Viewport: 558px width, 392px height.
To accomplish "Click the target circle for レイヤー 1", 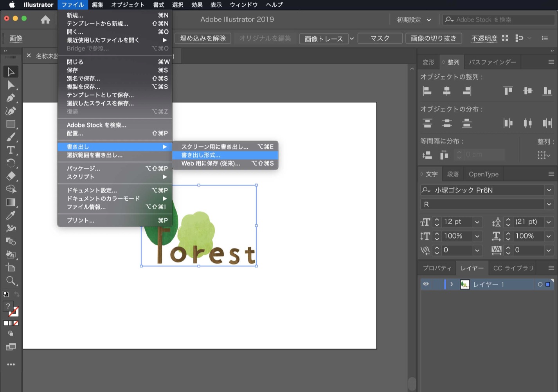I will [540, 284].
